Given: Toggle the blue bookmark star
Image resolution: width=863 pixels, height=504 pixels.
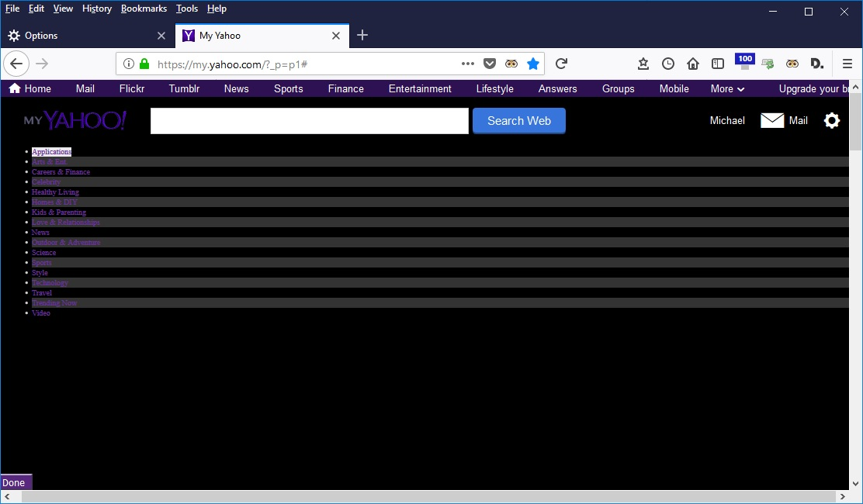Looking at the screenshot, I should 532,64.
